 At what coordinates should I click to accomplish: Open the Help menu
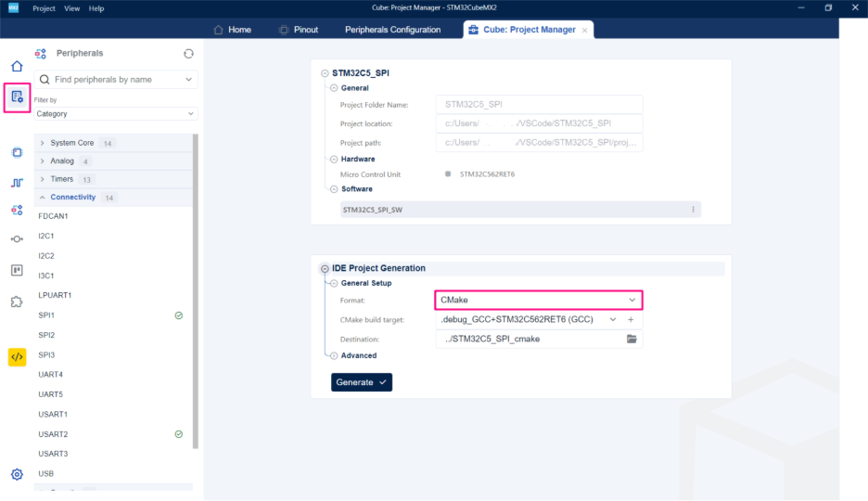[96, 8]
